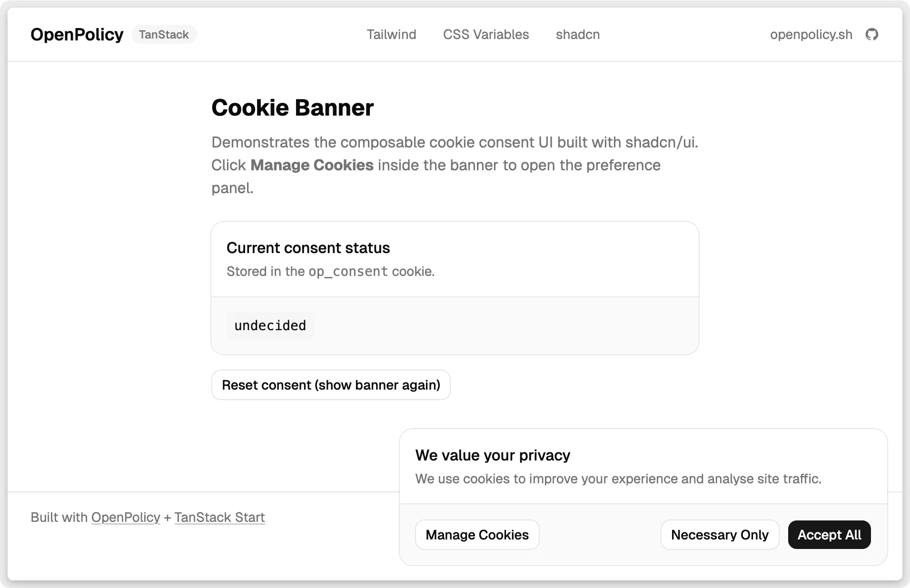Screen dimensions: 910x588
Task: Open Manage Cookies preference panel
Action: tap(477, 534)
